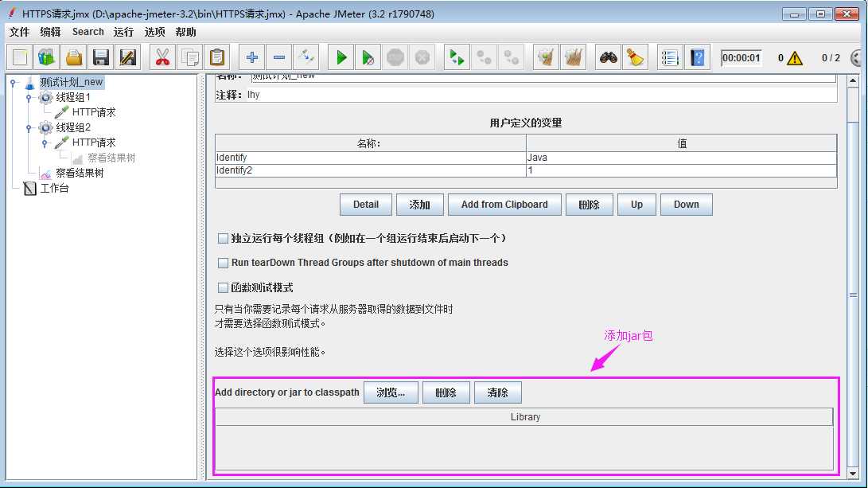Expand all with plus toolbar icon

click(x=252, y=57)
